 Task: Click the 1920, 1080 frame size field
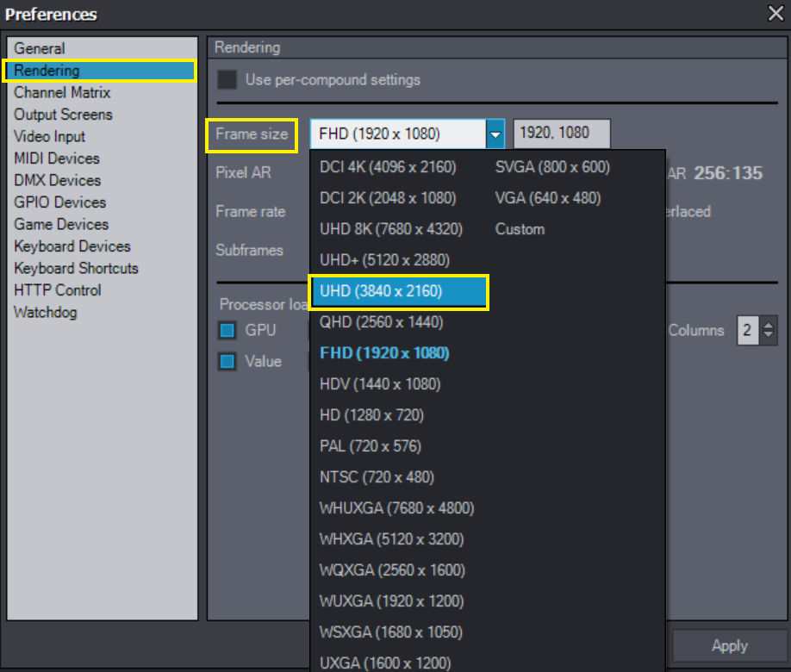tap(561, 134)
